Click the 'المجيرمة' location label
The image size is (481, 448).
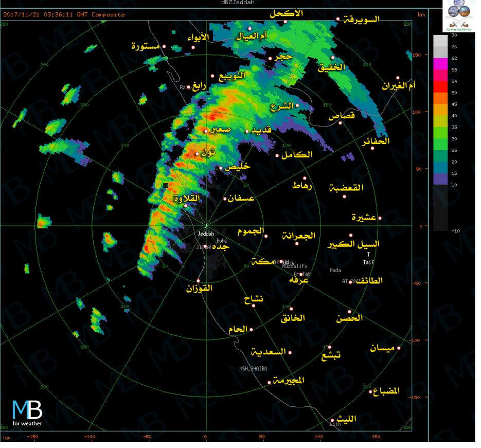click(x=289, y=380)
